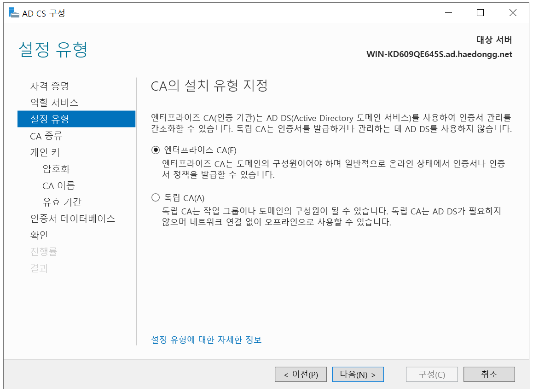Open the 자격 증명 step

[50, 86]
